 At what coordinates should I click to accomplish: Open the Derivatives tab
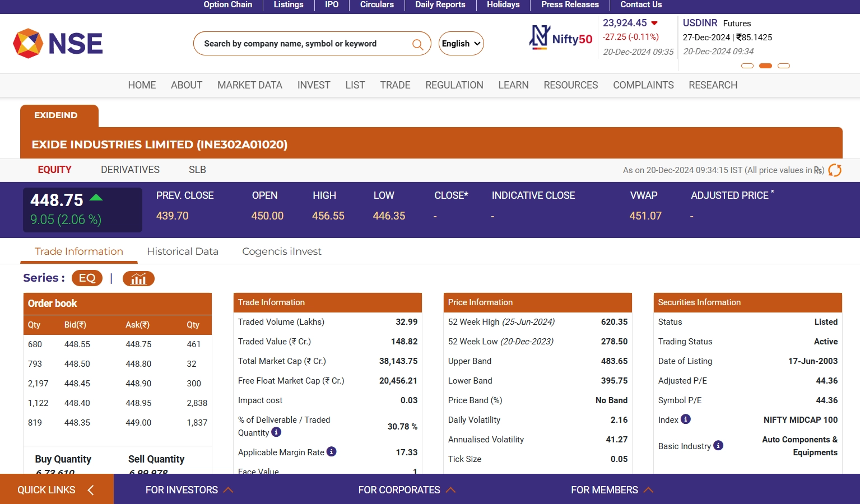click(x=130, y=170)
